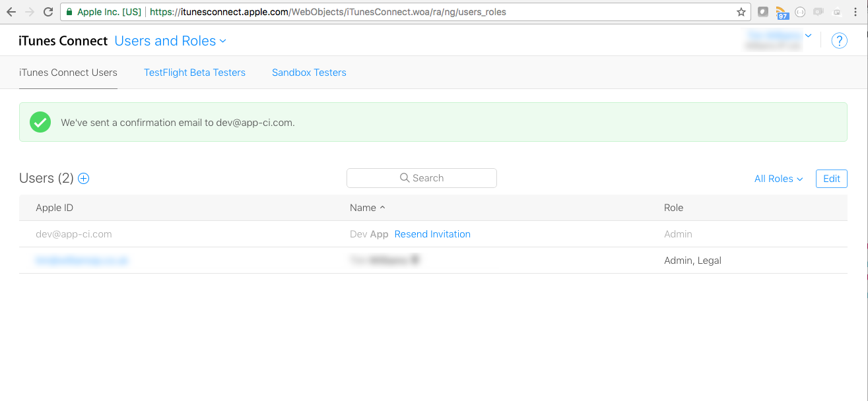Click the confirmation email sent message

178,123
